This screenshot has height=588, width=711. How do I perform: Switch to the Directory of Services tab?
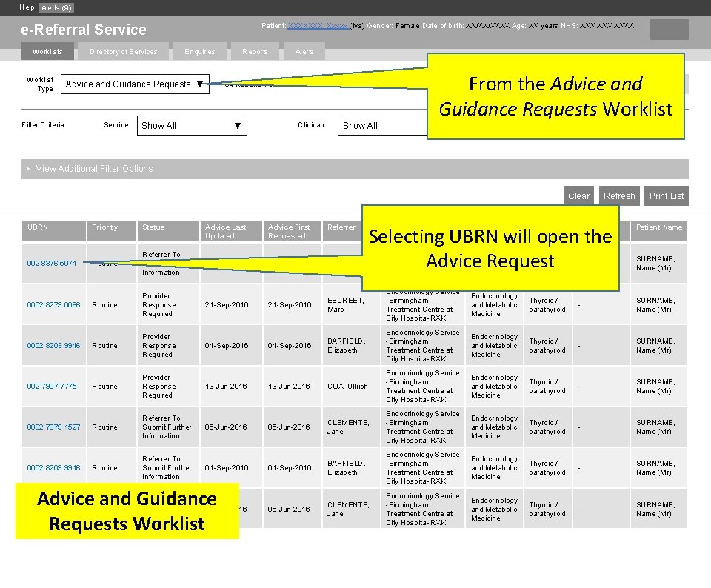[x=124, y=51]
